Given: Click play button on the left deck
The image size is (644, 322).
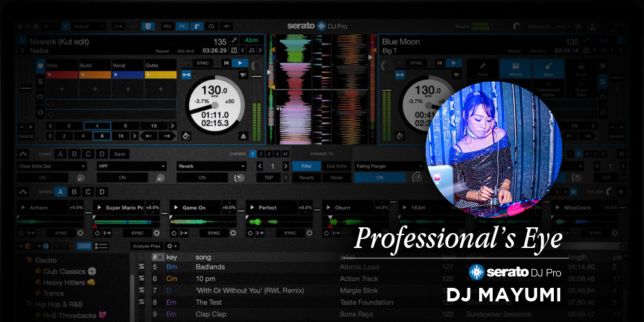Looking at the screenshot, I should [x=240, y=63].
